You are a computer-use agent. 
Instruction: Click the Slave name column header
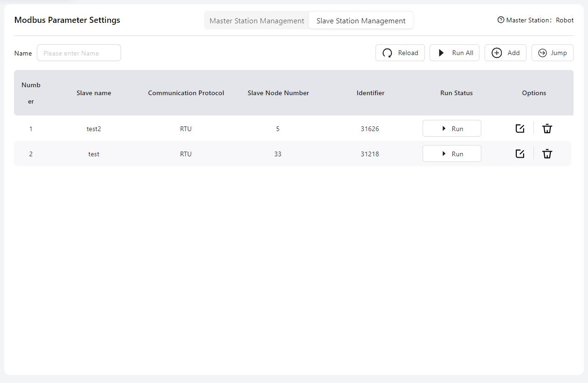click(x=94, y=93)
